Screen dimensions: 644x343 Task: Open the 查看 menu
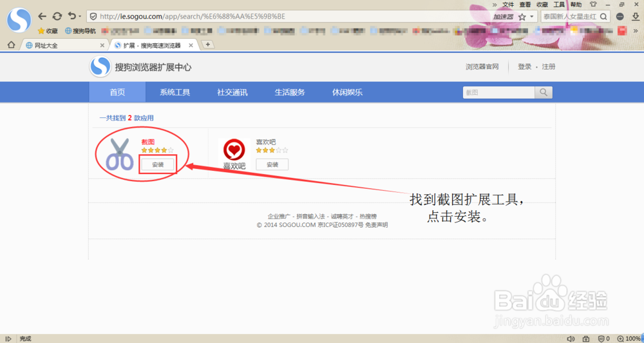point(525,5)
